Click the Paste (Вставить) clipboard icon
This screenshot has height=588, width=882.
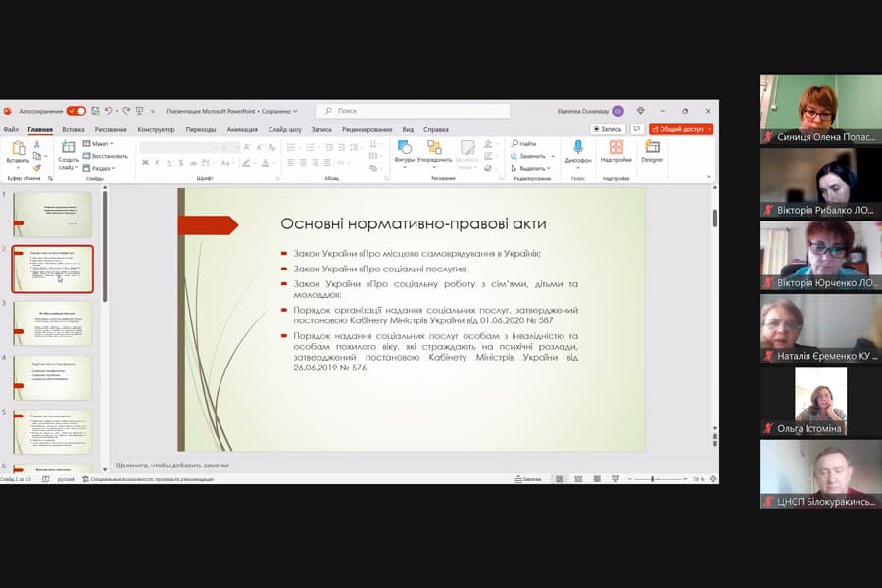pyautogui.click(x=18, y=149)
